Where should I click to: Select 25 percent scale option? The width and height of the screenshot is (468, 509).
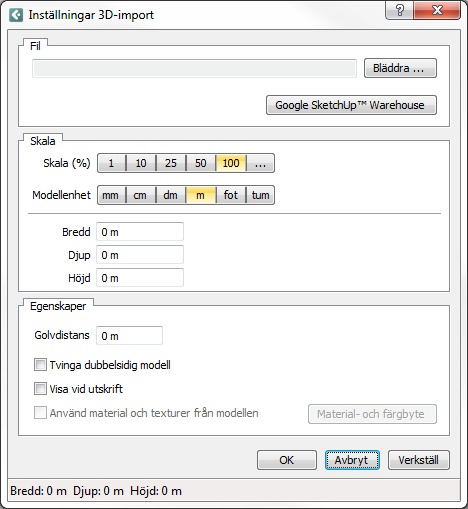171,163
